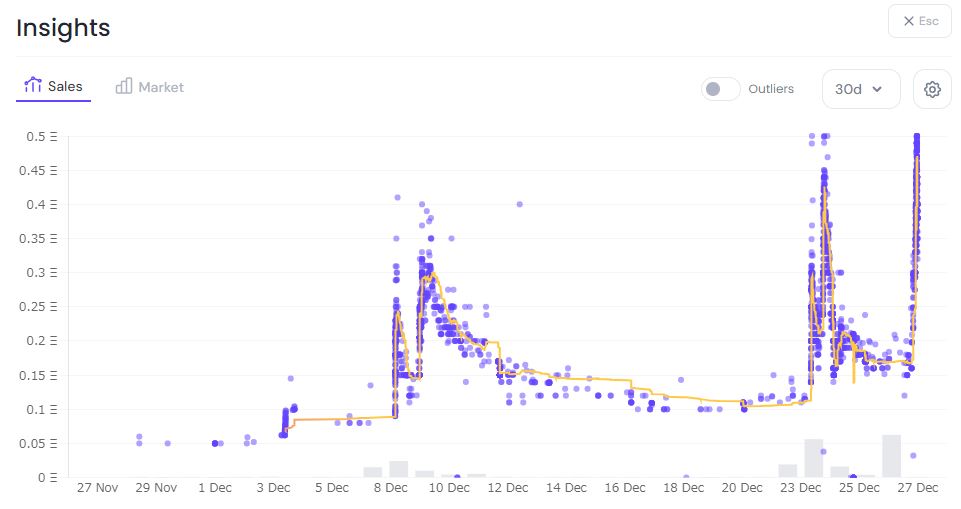
Task: Click the 0.4 Ξ y-axis label
Action: pyautogui.click(x=42, y=205)
